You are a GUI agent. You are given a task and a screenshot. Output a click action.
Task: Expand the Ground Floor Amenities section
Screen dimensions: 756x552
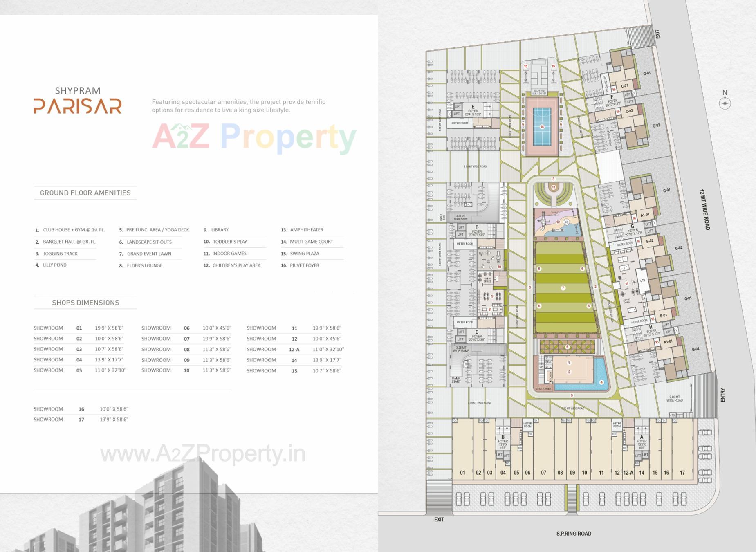coord(85,192)
